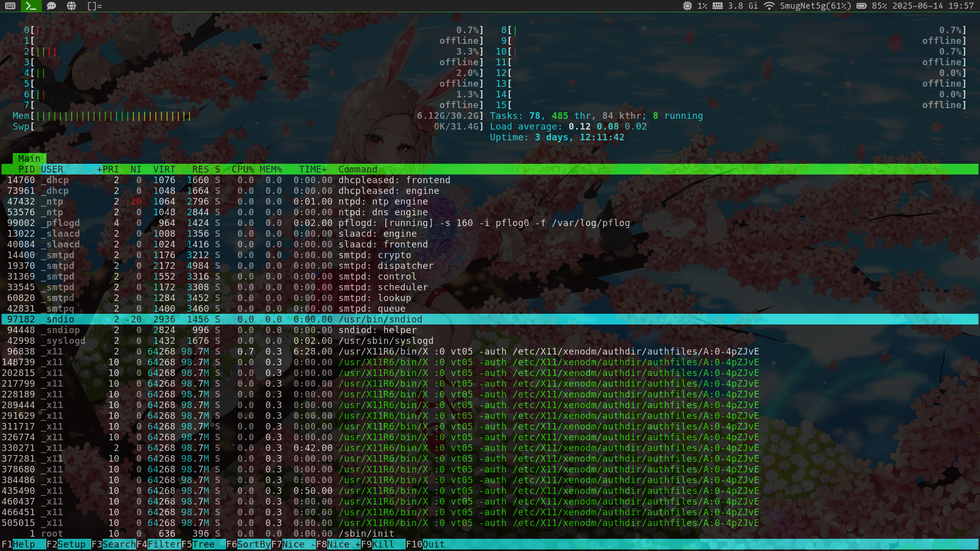The image size is (980, 551).
Task: Select process row dhcpleased: frontend
Action: coord(490,180)
